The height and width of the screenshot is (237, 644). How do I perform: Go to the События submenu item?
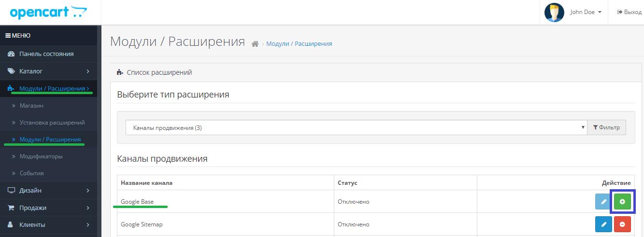32,173
